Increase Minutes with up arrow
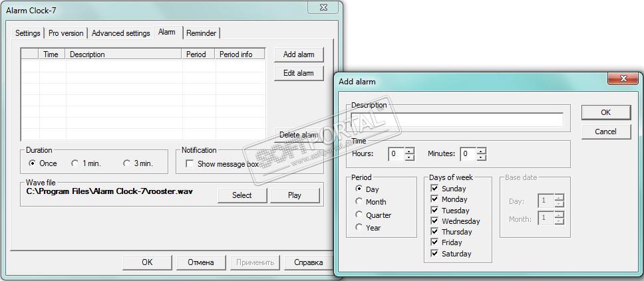 [482, 151]
